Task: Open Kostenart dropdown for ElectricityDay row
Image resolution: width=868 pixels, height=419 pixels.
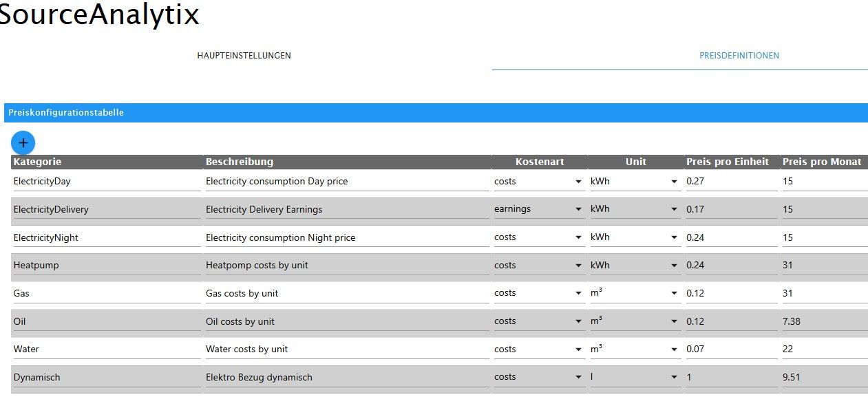Action: 539,182
